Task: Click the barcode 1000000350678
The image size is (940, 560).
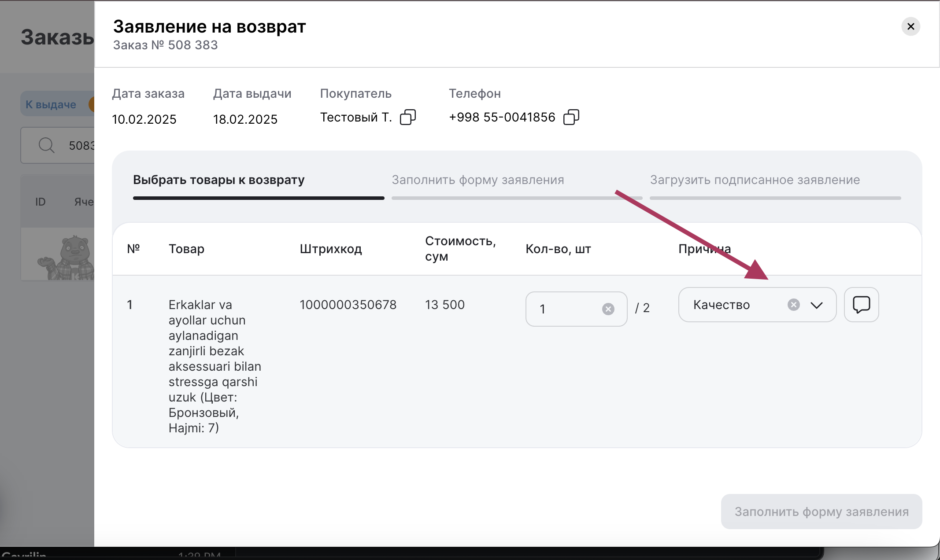Action: [348, 305]
